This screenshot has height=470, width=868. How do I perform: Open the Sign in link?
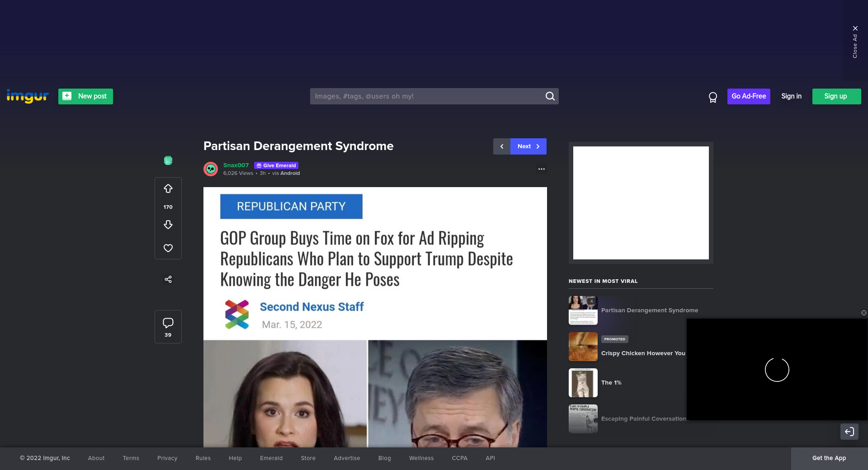791,96
